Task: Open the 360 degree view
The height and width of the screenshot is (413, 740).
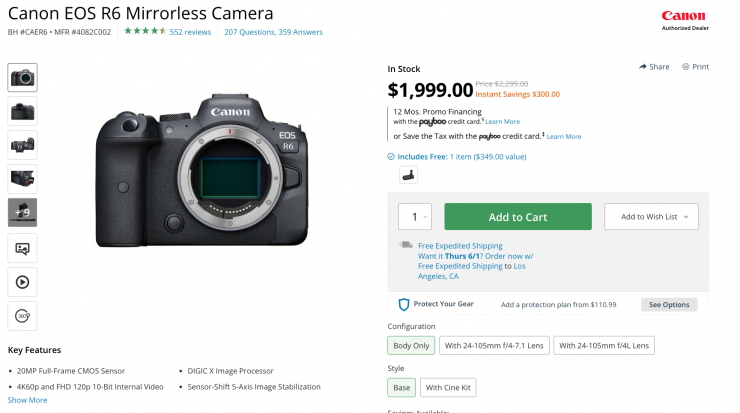Action: (x=22, y=315)
